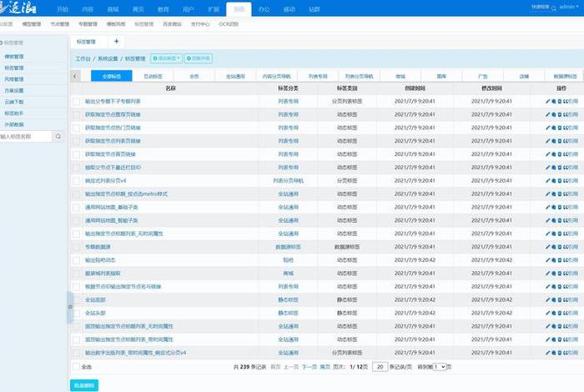584x392 pixels.
Task: Click the pencil edit icon in the 全站头部 row
Action: pos(547,313)
